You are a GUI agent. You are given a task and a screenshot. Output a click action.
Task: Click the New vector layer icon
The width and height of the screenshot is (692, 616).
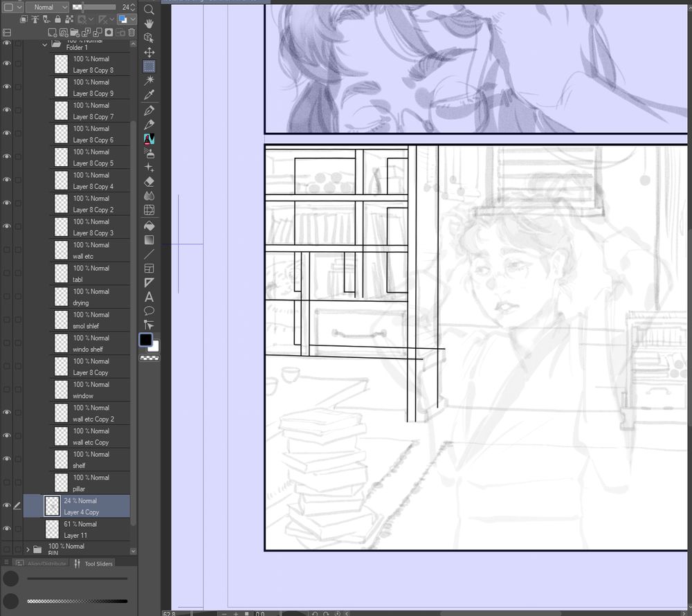tap(64, 33)
